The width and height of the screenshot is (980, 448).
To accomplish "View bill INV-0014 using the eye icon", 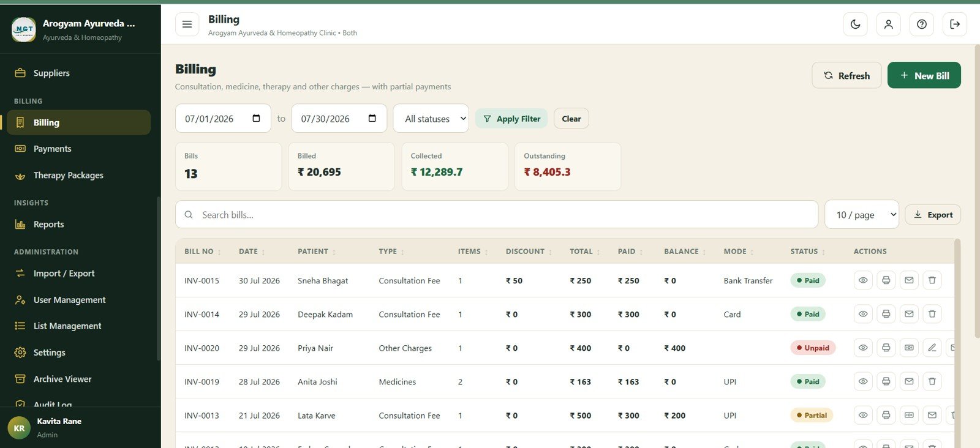I will [863, 314].
